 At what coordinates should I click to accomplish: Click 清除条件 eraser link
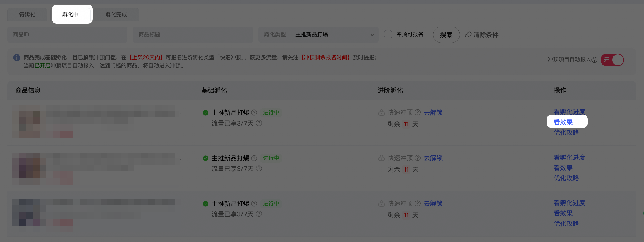(482, 35)
